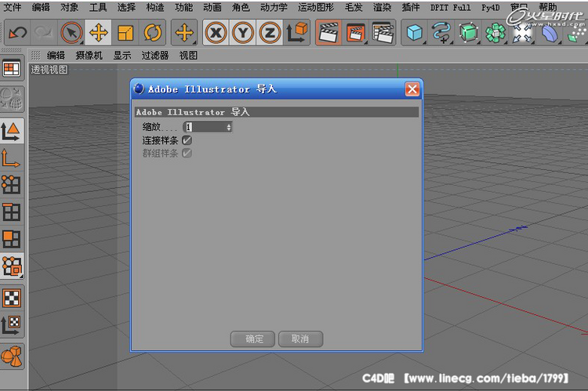
Task: Open render settings icon
Action: (x=383, y=33)
